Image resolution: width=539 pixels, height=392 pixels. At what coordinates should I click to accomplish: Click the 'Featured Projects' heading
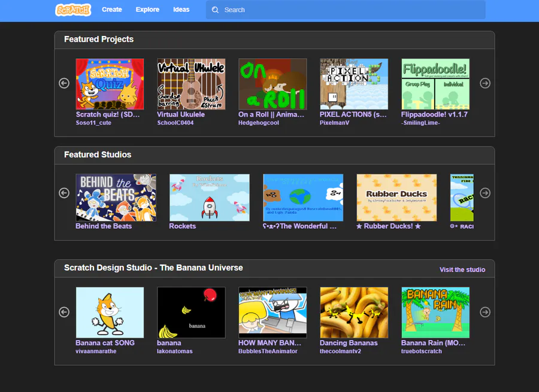[99, 39]
